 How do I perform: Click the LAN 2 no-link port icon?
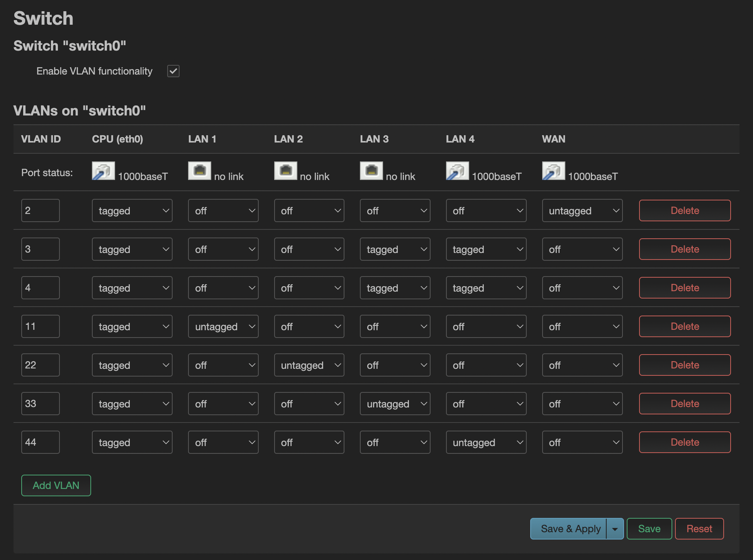click(285, 171)
